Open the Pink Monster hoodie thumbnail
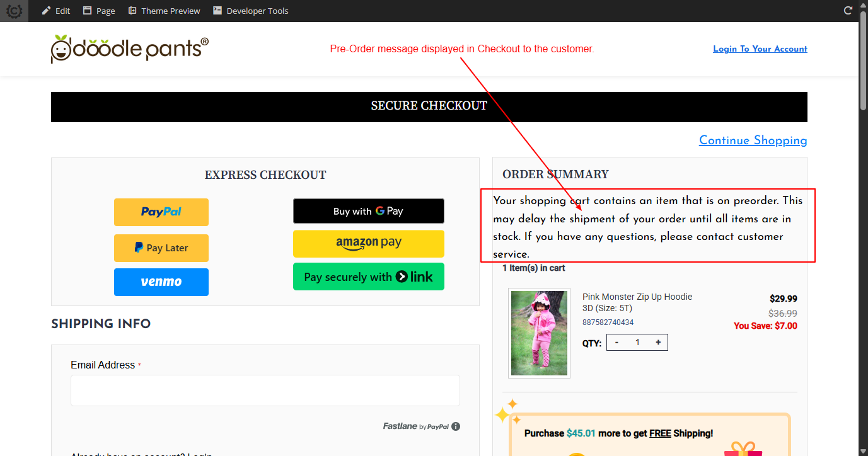Image resolution: width=868 pixels, height=456 pixels. pos(539,333)
